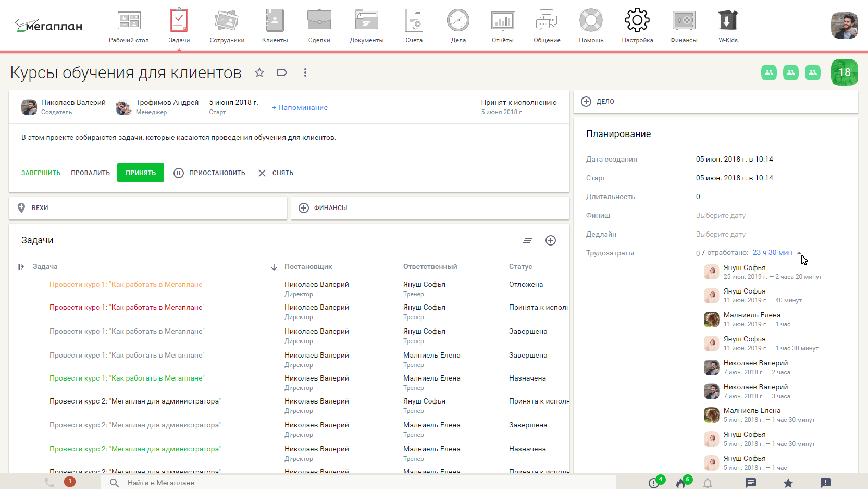Edit the Длительность value 0
The image size is (868, 489).
[698, 197]
